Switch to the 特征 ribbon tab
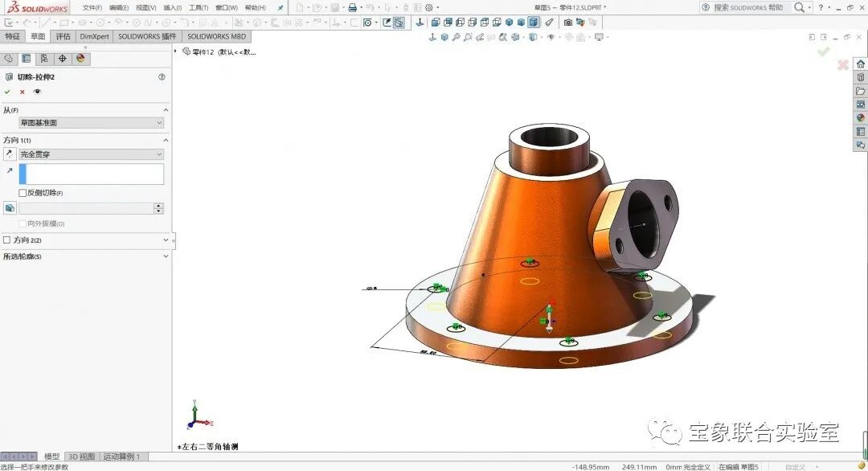The width and height of the screenshot is (868, 471). [x=12, y=36]
